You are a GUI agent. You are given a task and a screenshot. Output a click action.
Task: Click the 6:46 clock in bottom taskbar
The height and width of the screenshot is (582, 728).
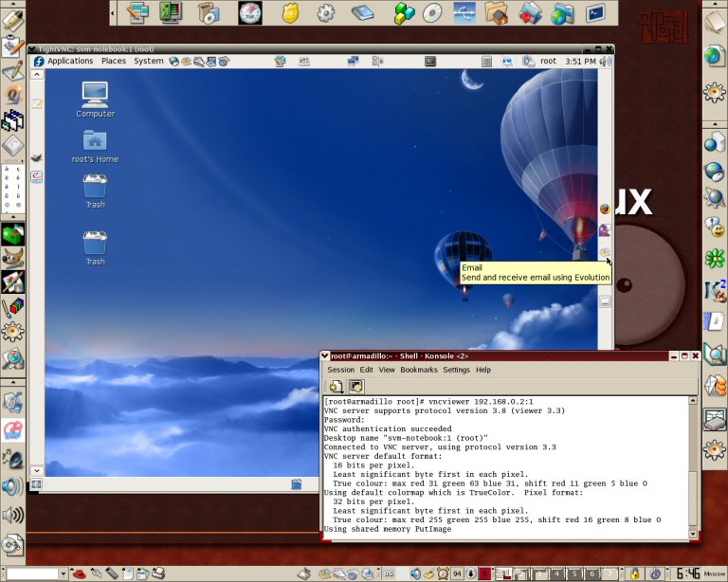(688, 574)
